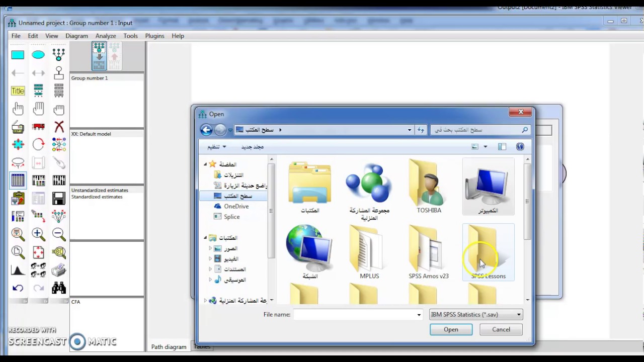
Task: Open the Diagram menu
Action: click(76, 36)
